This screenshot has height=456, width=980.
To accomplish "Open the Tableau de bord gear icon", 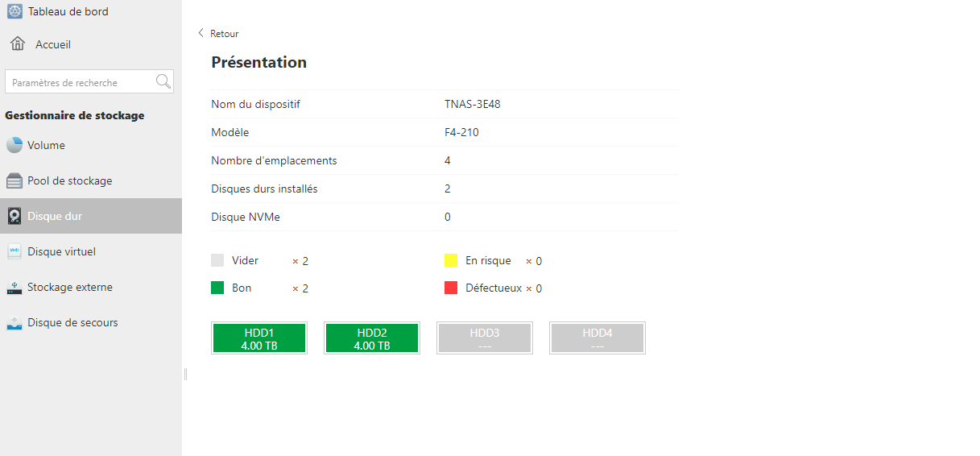I will [x=14, y=11].
